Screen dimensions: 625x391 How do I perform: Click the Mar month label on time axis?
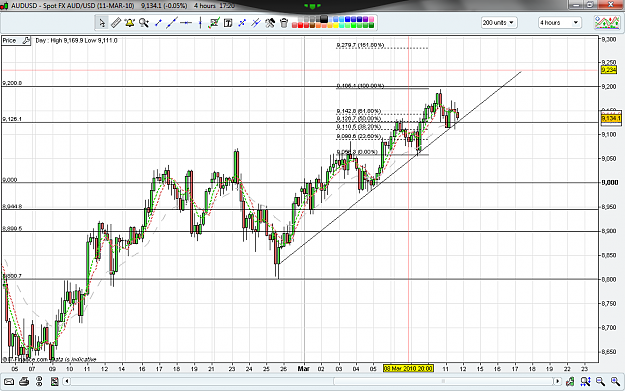tap(303, 369)
